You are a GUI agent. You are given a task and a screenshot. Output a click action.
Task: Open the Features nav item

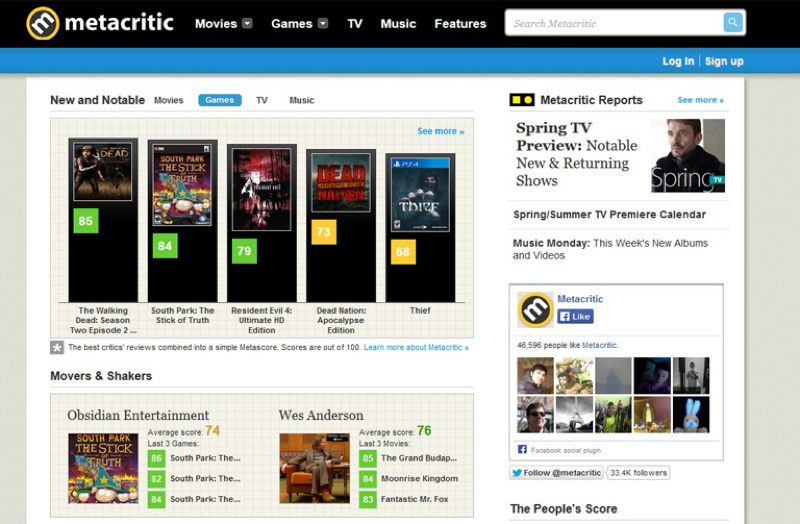click(x=460, y=24)
